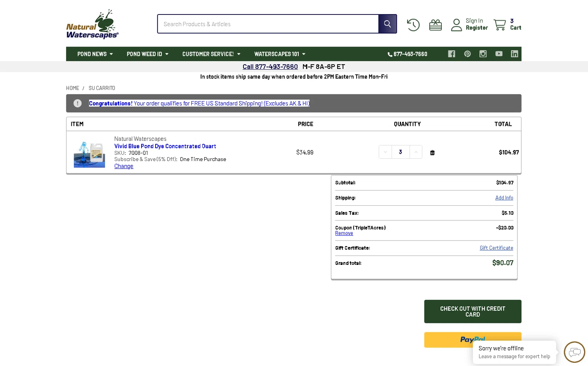Click the Su Carrito breadcrumb

[102, 88]
